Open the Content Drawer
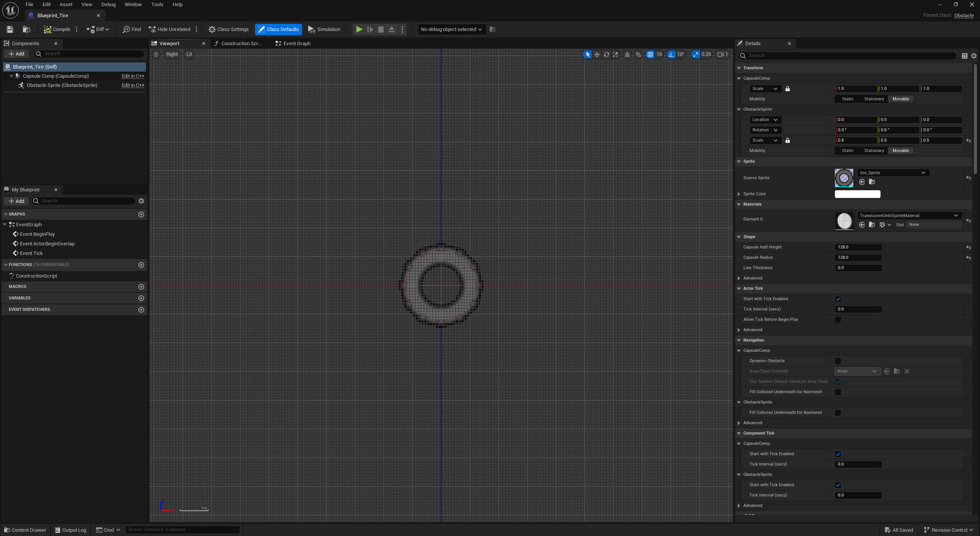Image resolution: width=980 pixels, height=536 pixels. click(x=24, y=529)
